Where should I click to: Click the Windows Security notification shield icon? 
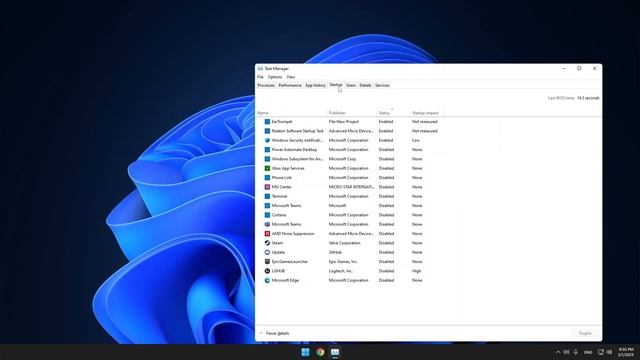coord(267,140)
